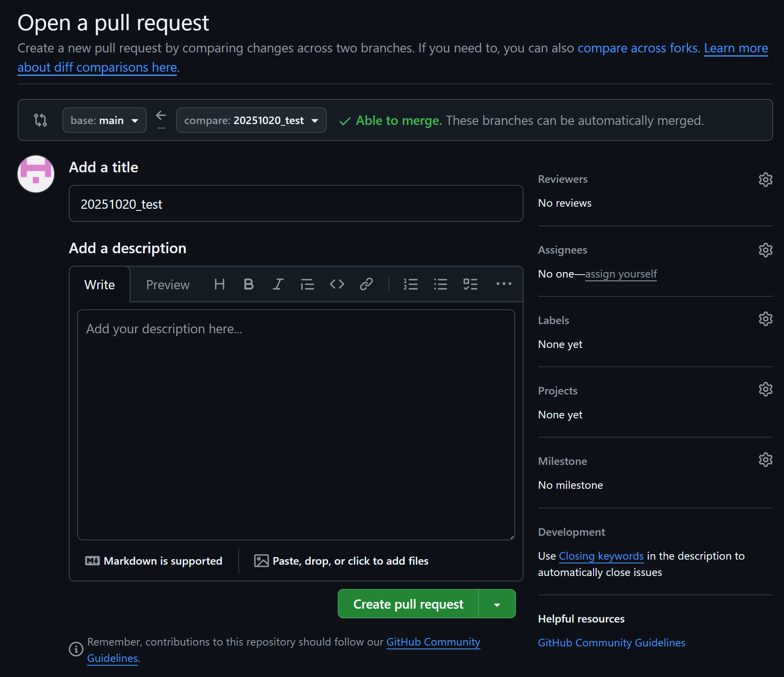Open the base: main branch dropdown
This screenshot has width=784, height=677.
(104, 120)
